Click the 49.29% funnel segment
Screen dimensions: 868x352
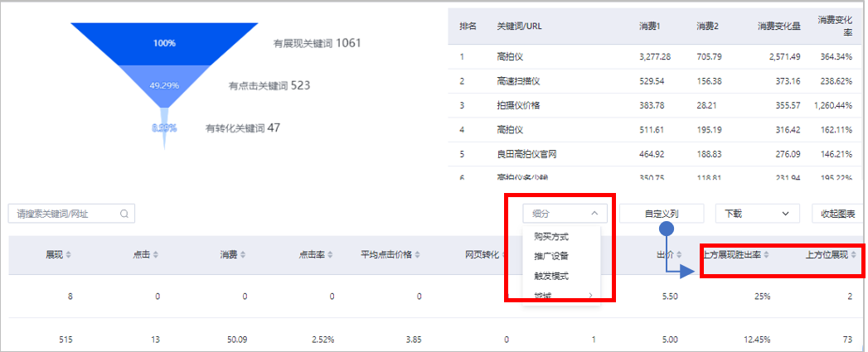[164, 86]
